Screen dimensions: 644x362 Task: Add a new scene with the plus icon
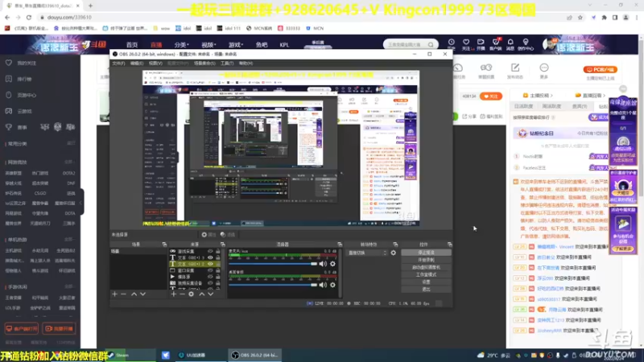pyautogui.click(x=114, y=294)
